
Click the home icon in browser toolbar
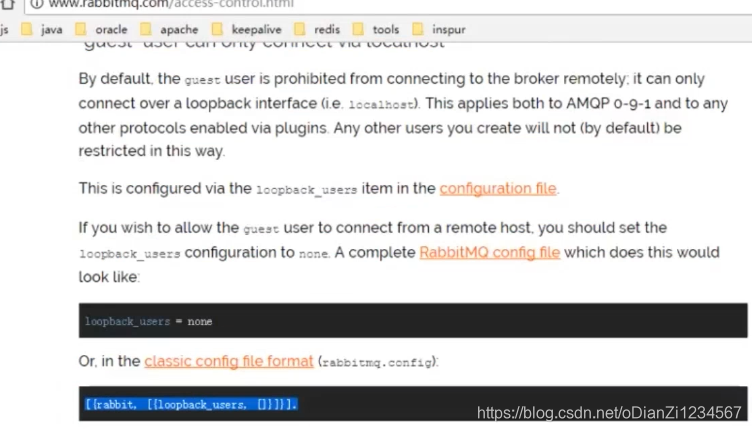[x=7, y=4]
